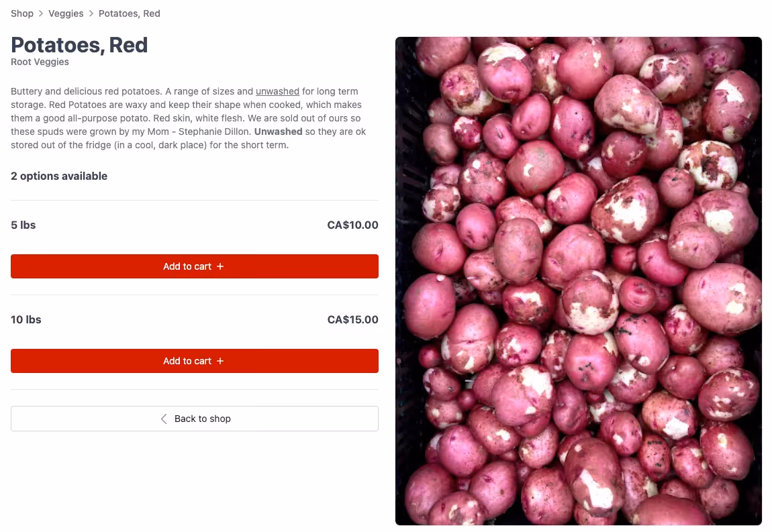772x532 pixels.
Task: Click the 2 options available heading
Action: point(58,176)
